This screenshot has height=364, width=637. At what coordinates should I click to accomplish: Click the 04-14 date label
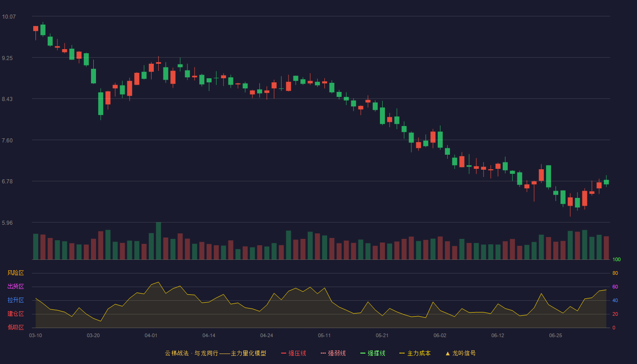pos(209,335)
